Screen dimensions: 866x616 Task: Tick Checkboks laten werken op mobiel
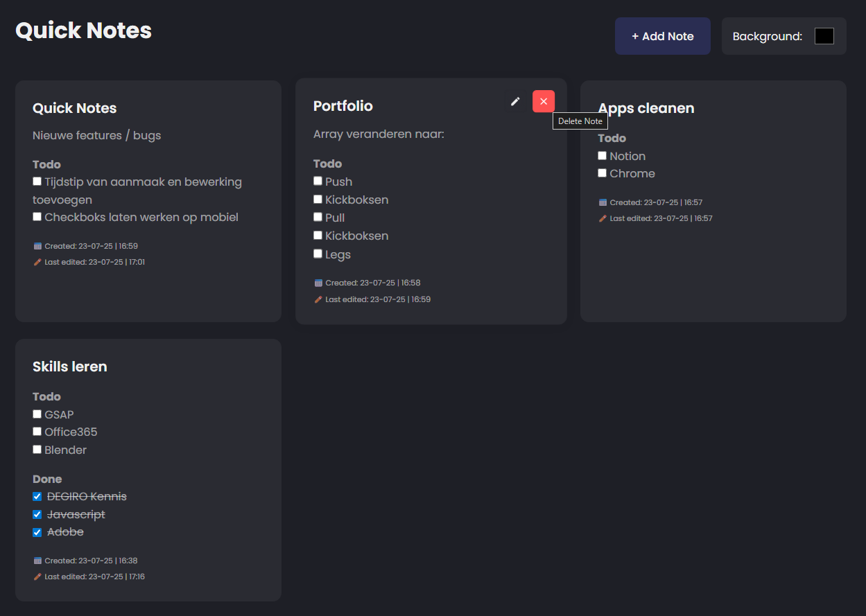point(37,217)
